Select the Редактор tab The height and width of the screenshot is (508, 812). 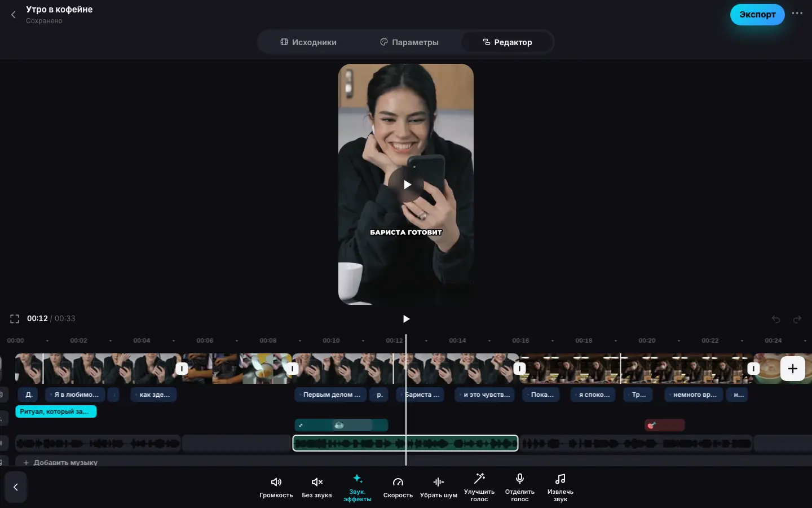[507, 42]
